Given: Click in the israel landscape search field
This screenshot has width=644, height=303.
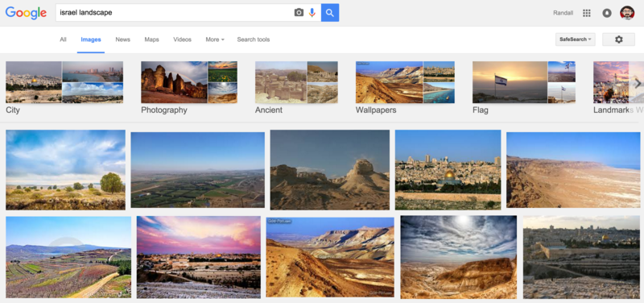Looking at the screenshot, I should point(175,13).
